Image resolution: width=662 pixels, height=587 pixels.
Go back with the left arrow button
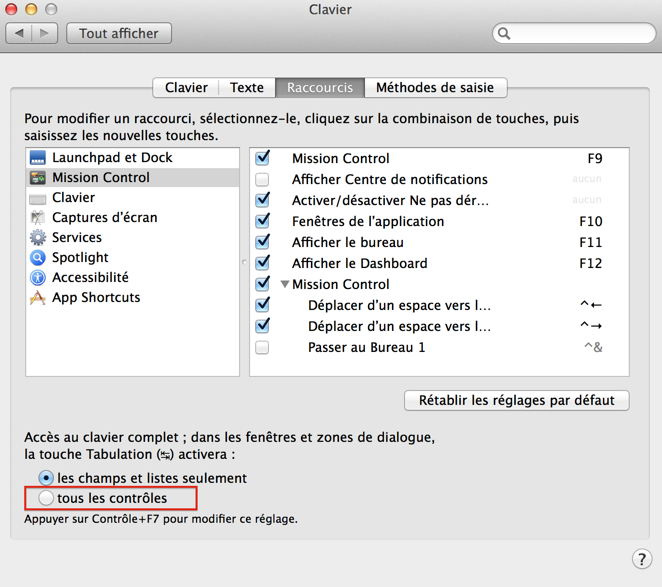[19, 33]
